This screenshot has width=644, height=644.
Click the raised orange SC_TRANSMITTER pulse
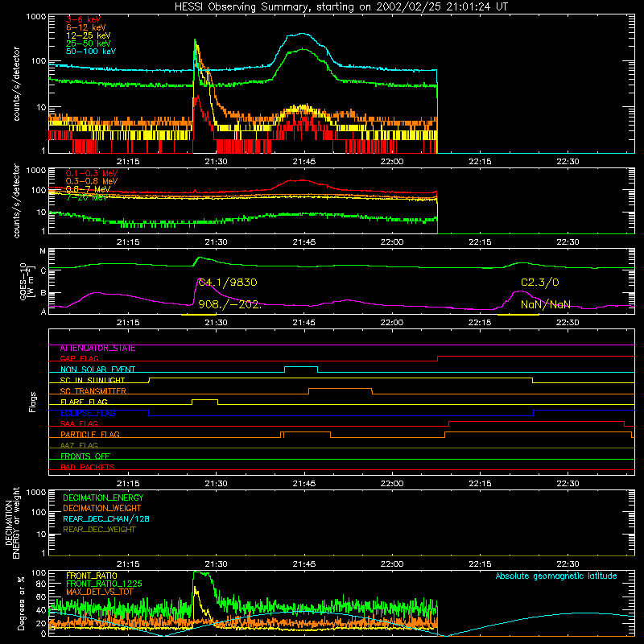[x=341, y=389]
